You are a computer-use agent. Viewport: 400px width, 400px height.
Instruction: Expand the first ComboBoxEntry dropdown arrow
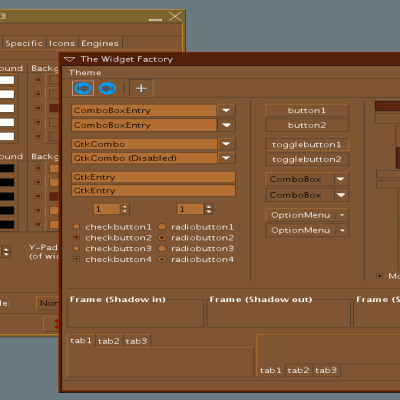pos(226,110)
